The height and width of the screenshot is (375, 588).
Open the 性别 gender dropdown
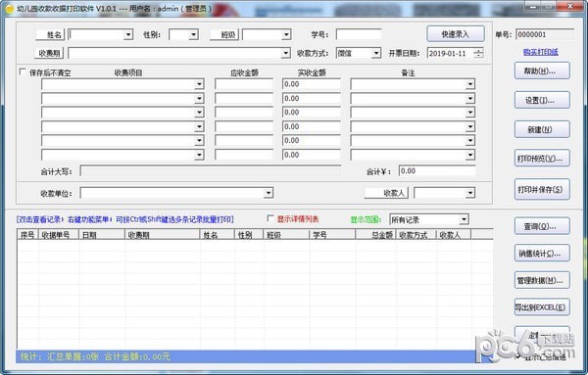[x=193, y=35]
